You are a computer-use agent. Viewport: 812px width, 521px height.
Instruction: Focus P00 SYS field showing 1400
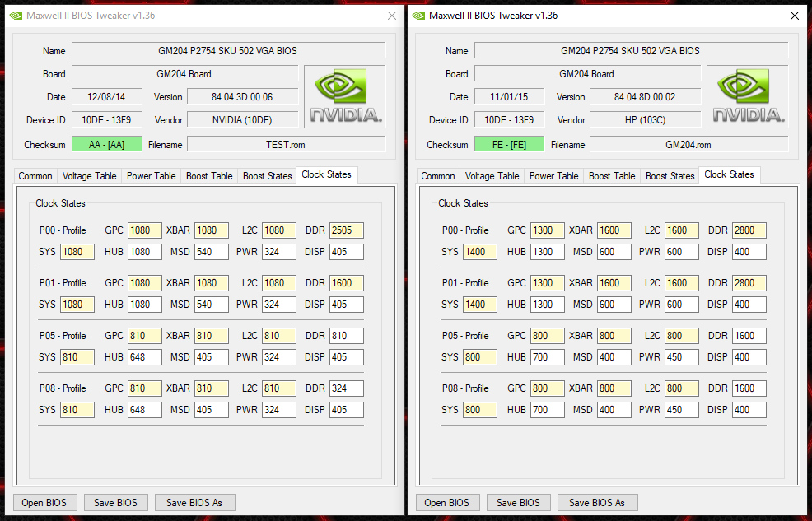tap(480, 252)
